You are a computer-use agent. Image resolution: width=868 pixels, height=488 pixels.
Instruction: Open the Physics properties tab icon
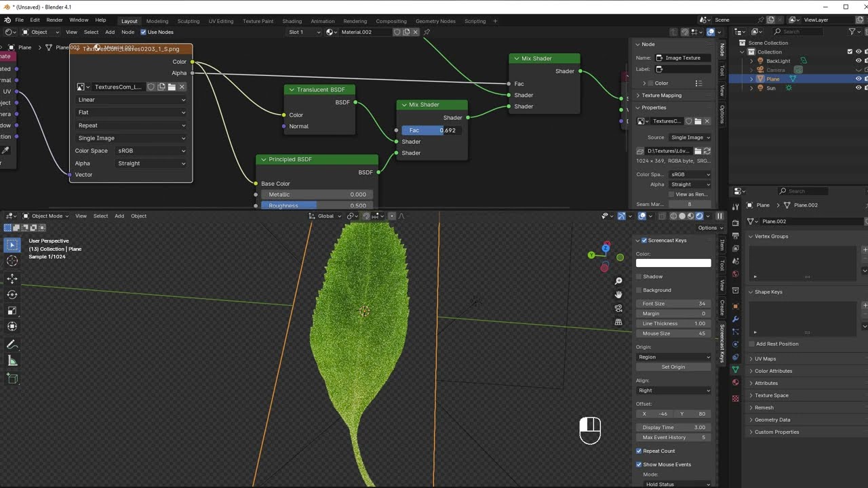(736, 344)
